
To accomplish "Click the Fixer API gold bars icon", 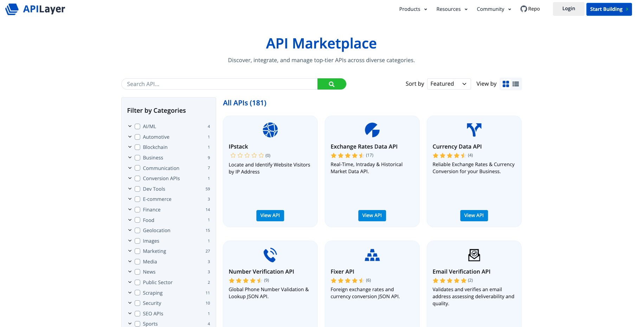I will pos(372,255).
